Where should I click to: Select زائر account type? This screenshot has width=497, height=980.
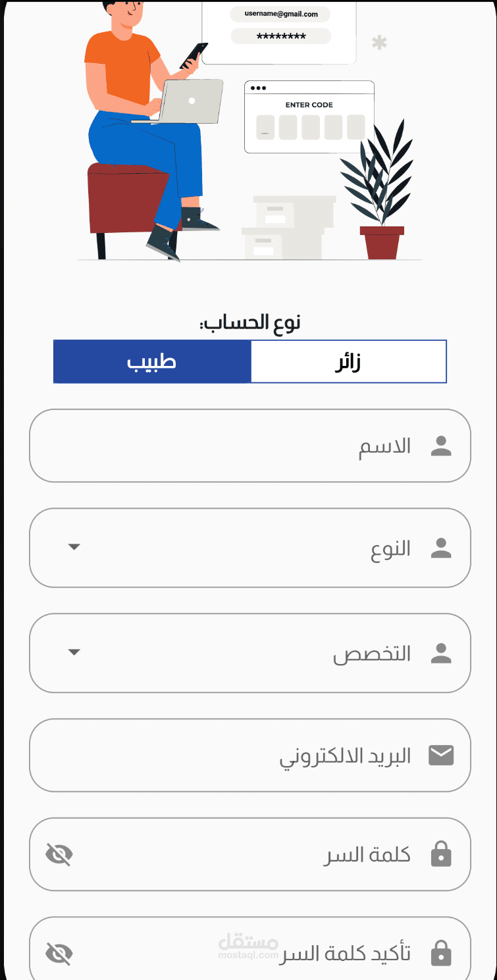point(348,361)
